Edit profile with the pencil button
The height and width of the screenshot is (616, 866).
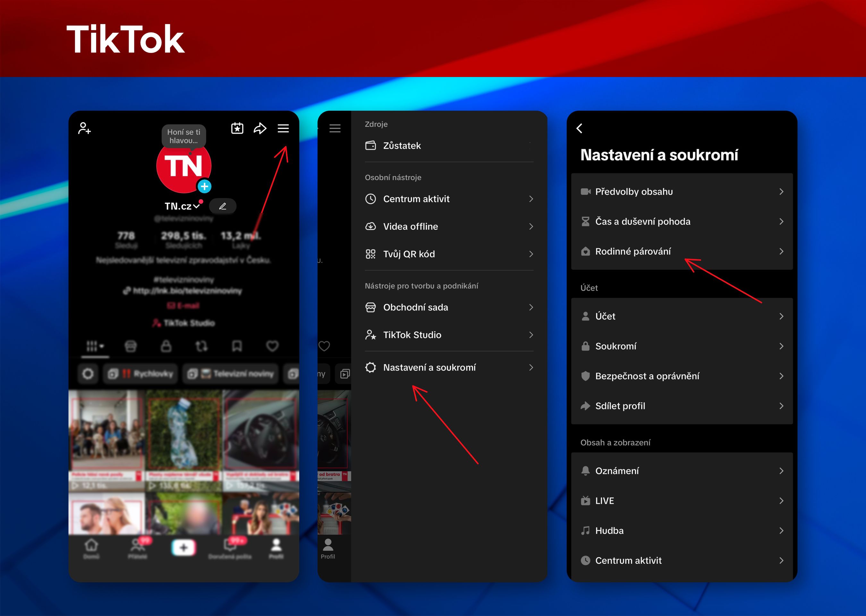223,206
